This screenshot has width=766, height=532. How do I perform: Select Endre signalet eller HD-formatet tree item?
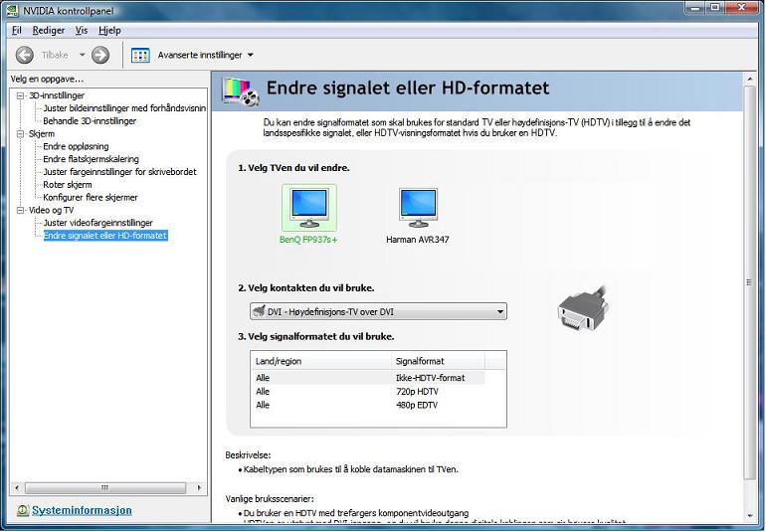pyautogui.click(x=105, y=236)
